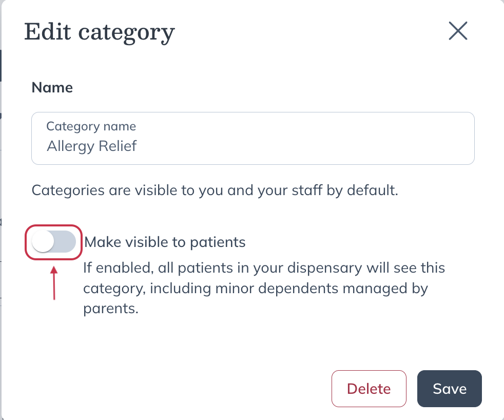Close the Edit category dialog
Image resolution: width=504 pixels, height=420 pixels.
coord(458,31)
